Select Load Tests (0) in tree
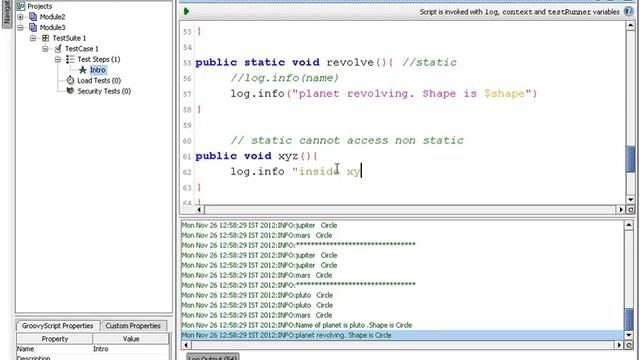 99,80
